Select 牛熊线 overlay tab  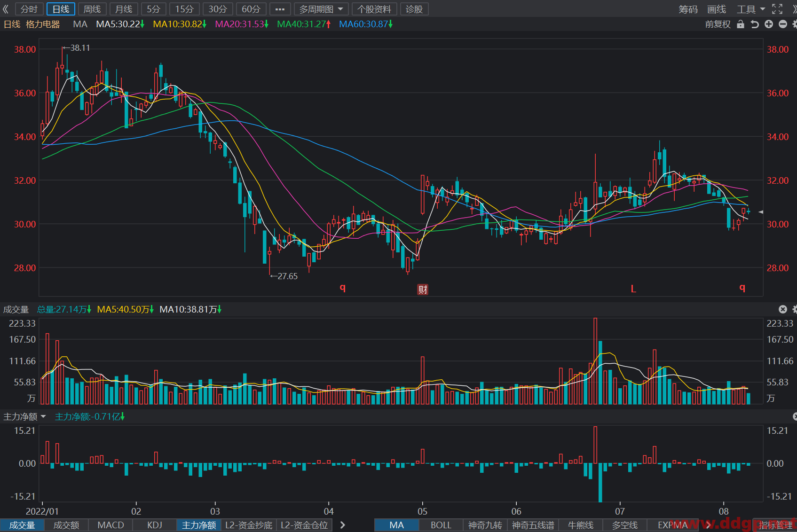point(581,525)
